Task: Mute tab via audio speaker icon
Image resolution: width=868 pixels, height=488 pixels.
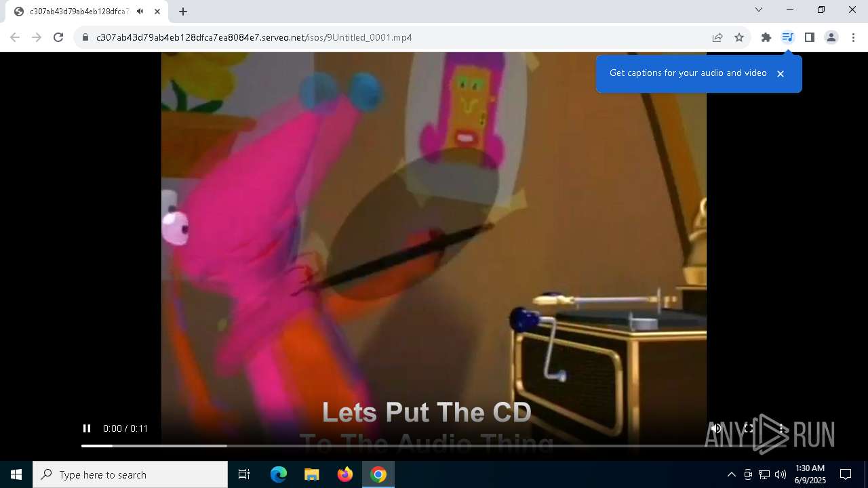Action: click(x=140, y=12)
